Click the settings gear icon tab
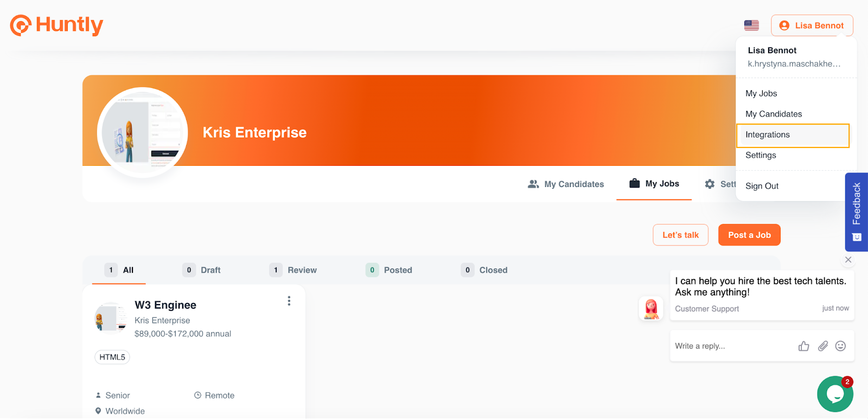This screenshot has height=419, width=868. tap(710, 184)
